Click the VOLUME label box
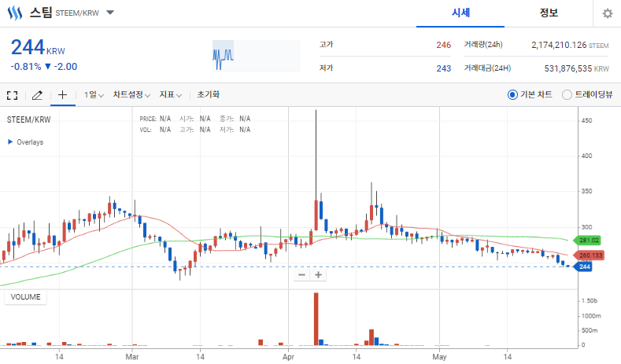 (x=25, y=297)
